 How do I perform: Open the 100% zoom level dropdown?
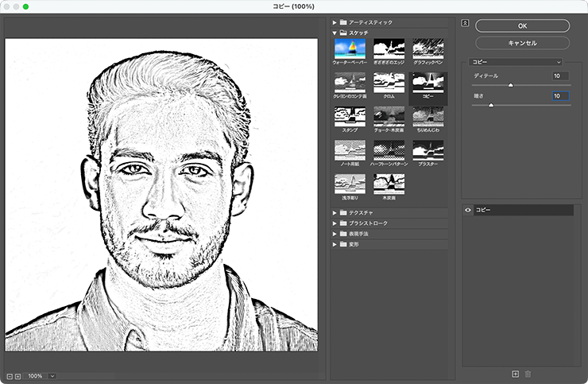coord(52,375)
